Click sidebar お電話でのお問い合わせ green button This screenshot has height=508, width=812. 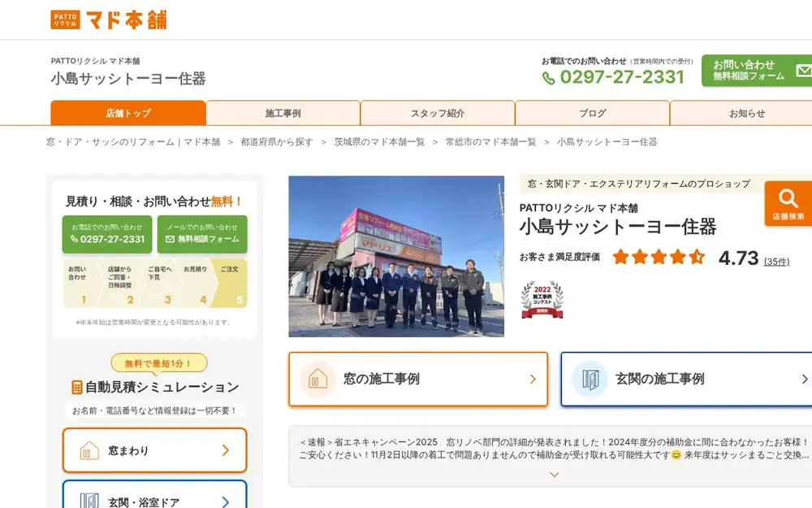pos(107,234)
